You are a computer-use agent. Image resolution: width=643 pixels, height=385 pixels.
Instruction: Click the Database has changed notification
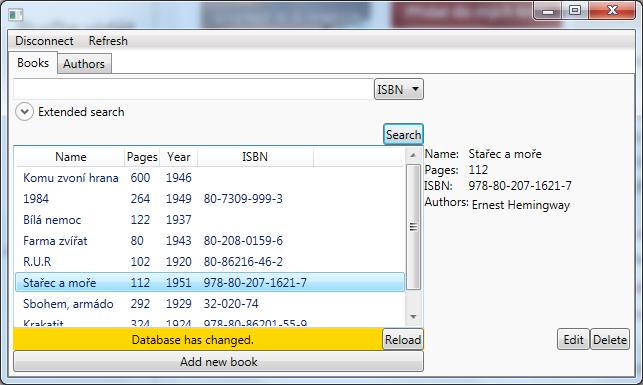click(x=192, y=340)
